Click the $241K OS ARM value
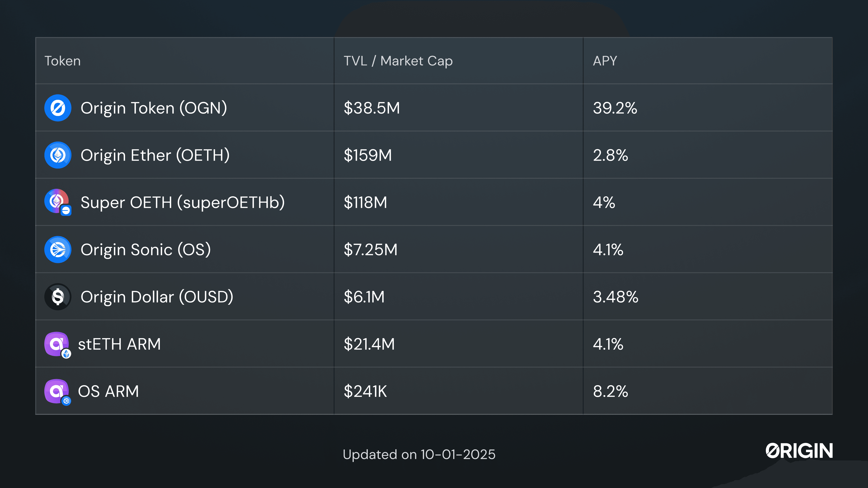 (365, 391)
